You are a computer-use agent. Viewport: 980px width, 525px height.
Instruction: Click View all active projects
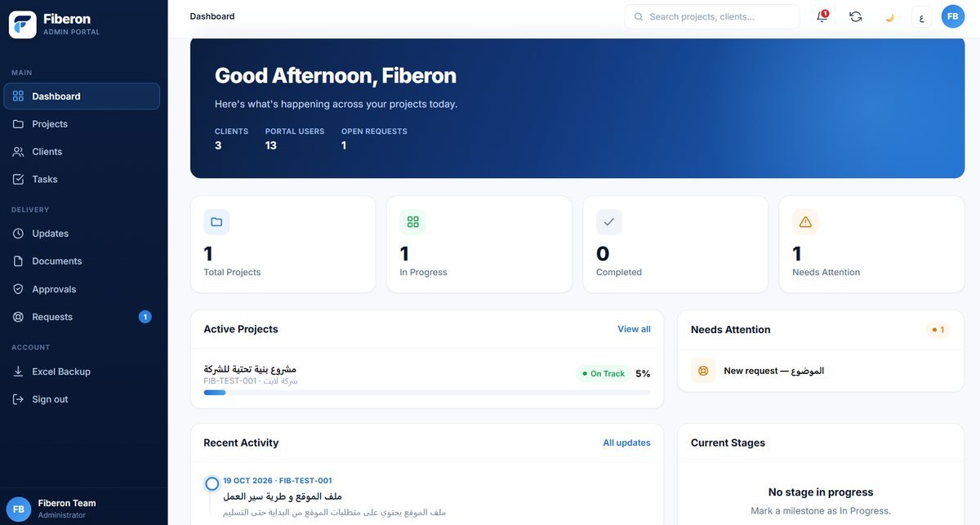click(x=634, y=329)
